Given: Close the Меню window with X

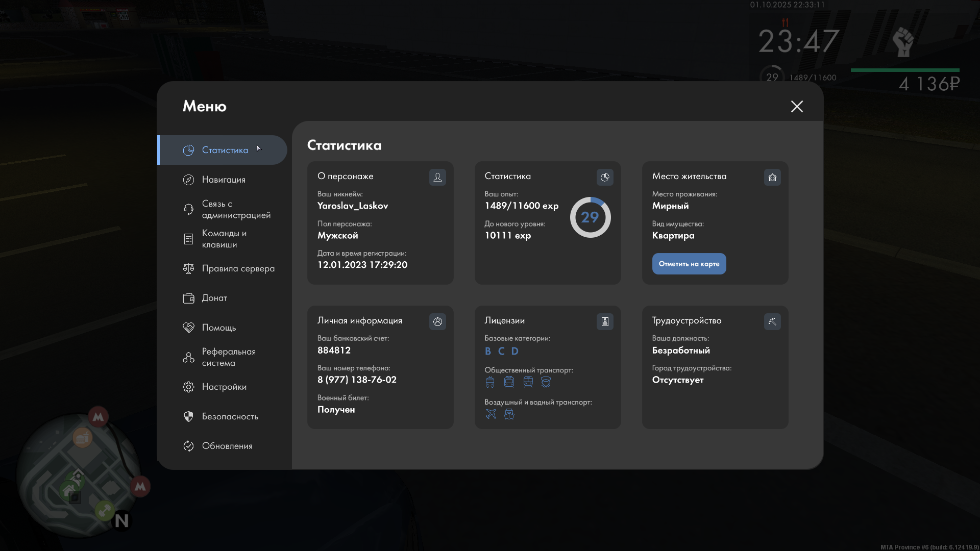Looking at the screenshot, I should coord(797,106).
